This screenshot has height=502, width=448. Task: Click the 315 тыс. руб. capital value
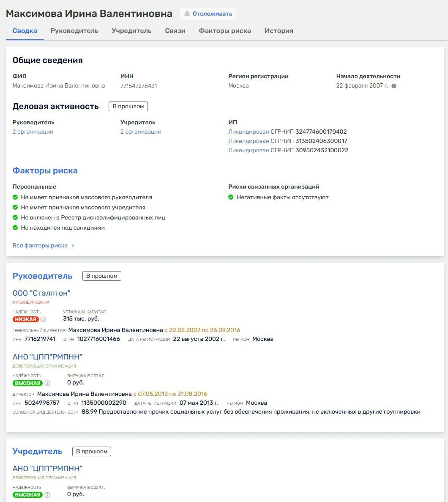tap(81, 319)
